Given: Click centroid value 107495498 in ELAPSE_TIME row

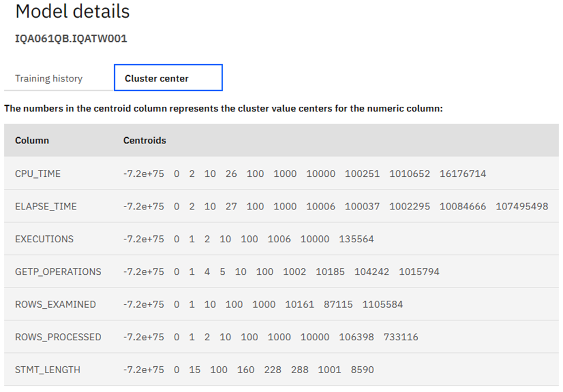Looking at the screenshot, I should [x=522, y=206].
